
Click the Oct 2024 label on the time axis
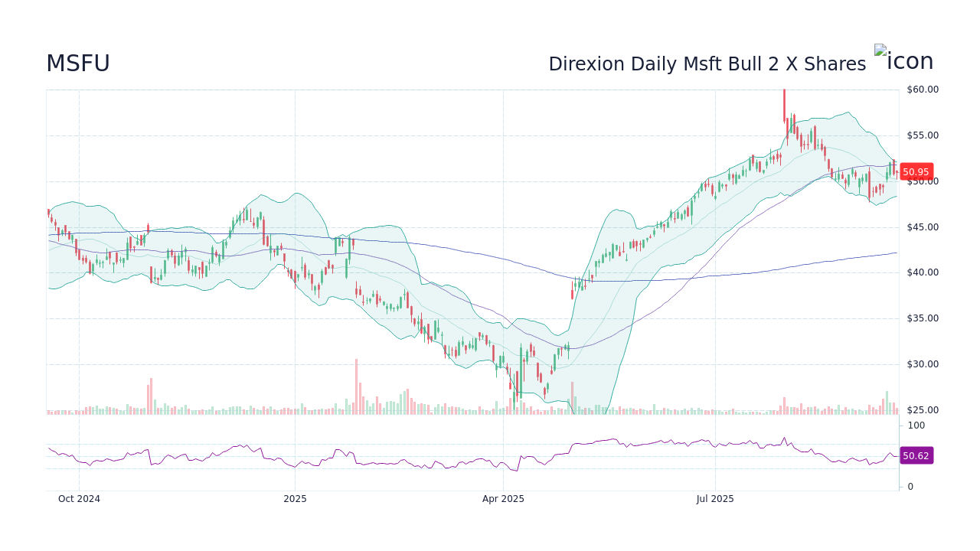click(79, 498)
